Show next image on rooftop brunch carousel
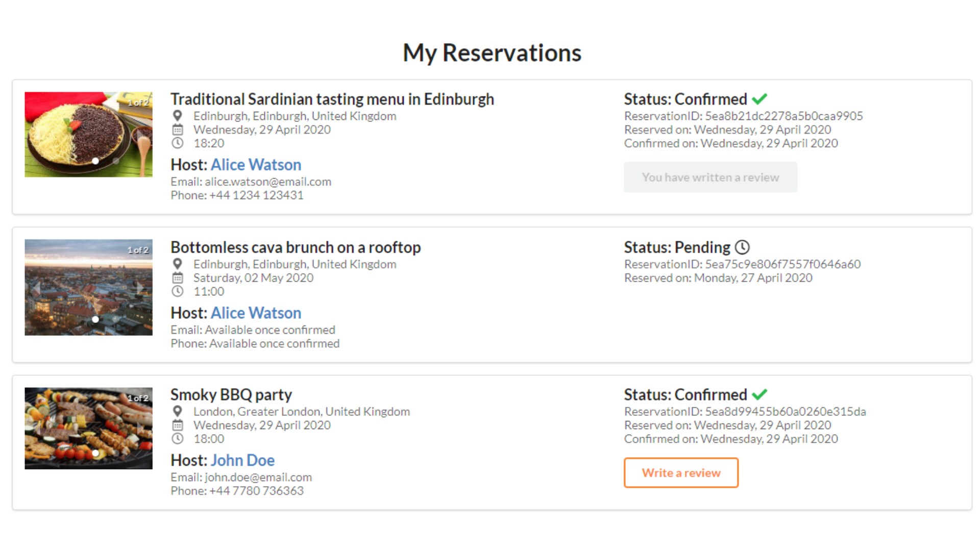Viewport: 980px width, 551px height. 140,287
